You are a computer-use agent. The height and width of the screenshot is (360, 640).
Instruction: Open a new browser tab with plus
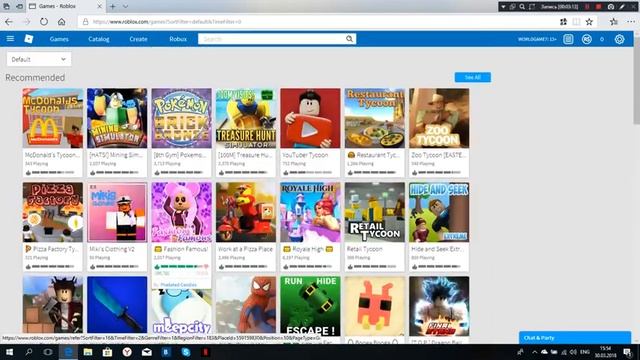(x=113, y=6)
